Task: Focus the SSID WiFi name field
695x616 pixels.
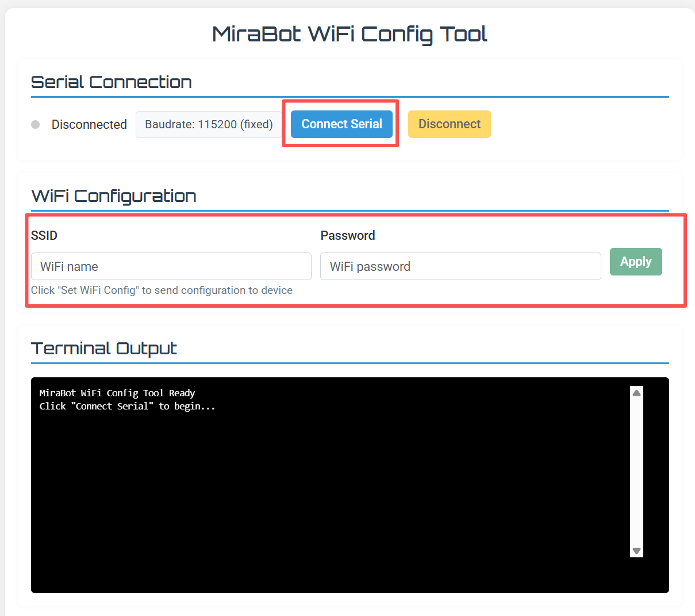Action: tap(171, 266)
